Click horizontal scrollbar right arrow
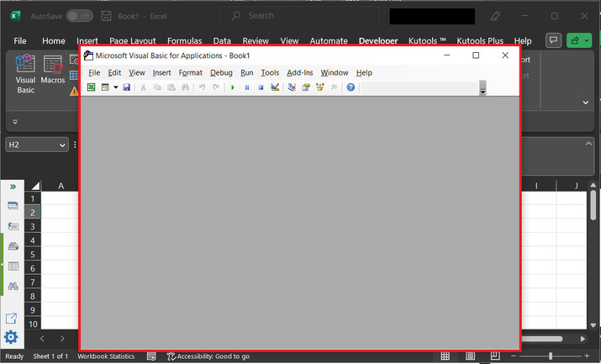 [583, 339]
